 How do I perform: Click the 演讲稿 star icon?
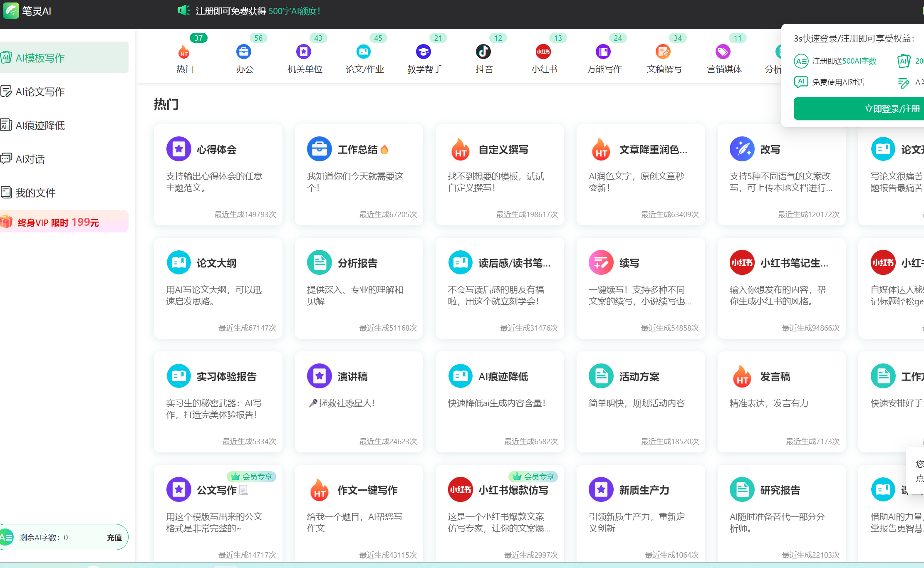(320, 376)
